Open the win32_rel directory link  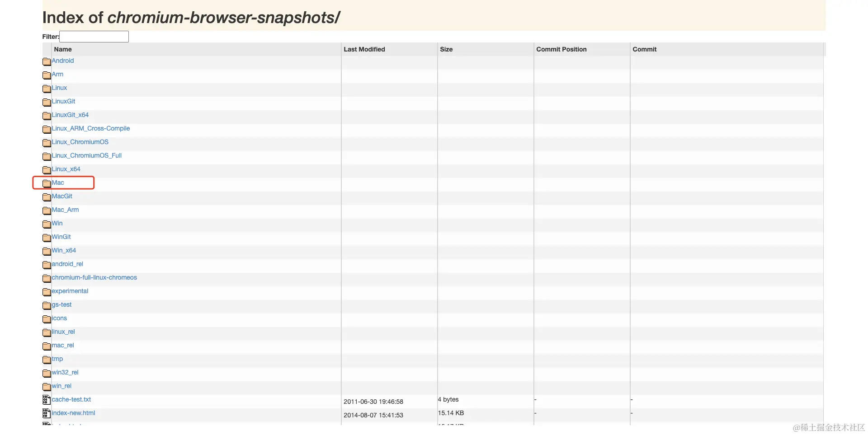click(x=65, y=372)
